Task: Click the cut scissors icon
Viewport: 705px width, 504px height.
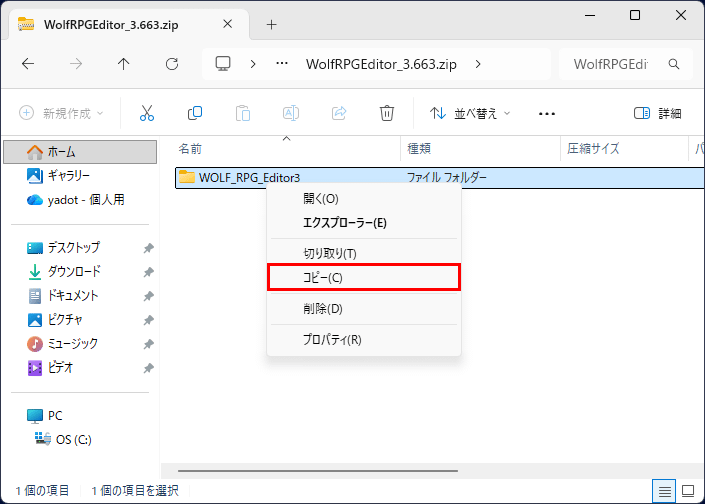Action: click(x=147, y=113)
